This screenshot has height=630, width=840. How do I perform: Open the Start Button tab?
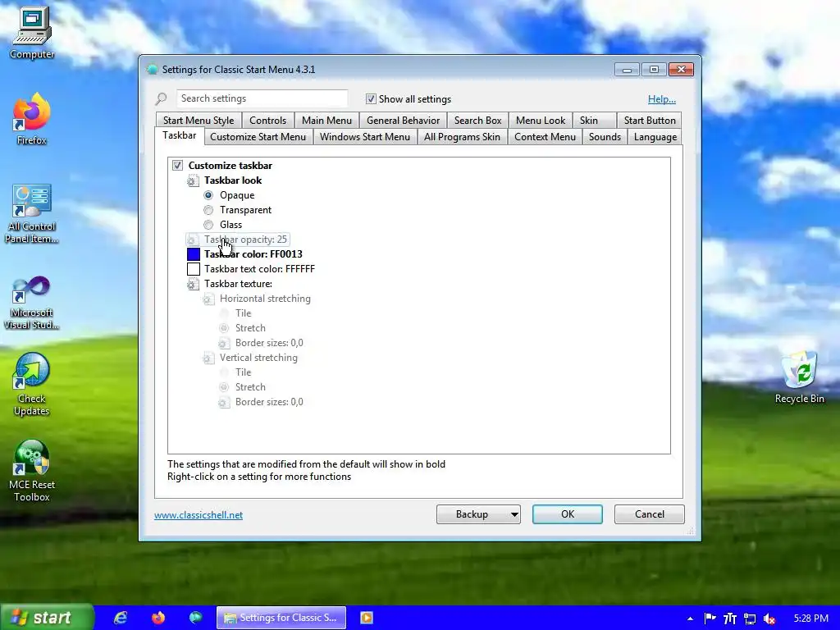coord(650,121)
